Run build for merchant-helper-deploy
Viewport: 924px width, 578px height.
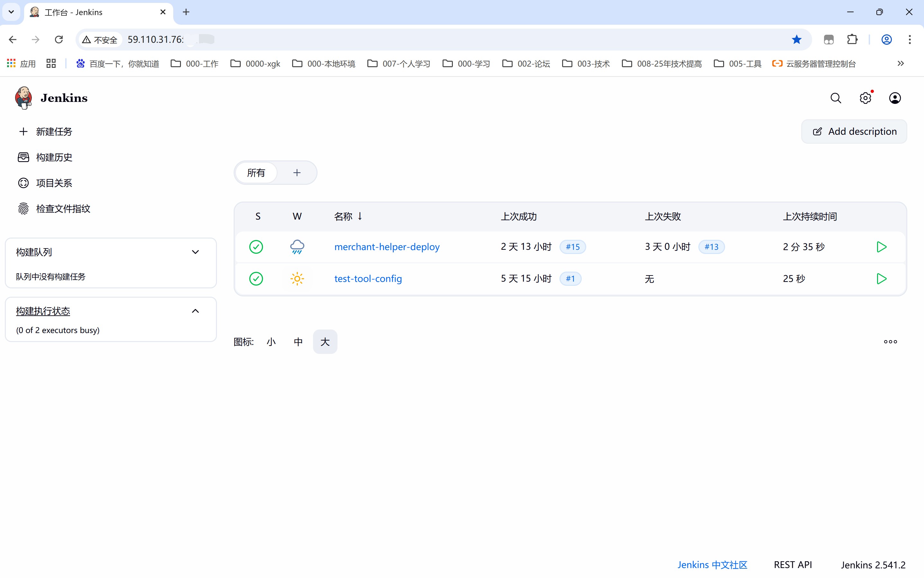pyautogui.click(x=881, y=247)
